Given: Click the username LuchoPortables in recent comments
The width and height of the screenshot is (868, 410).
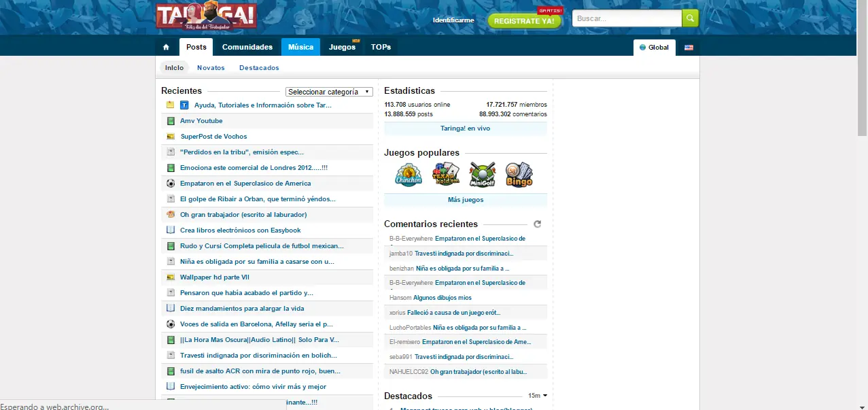Looking at the screenshot, I should pos(411,328).
